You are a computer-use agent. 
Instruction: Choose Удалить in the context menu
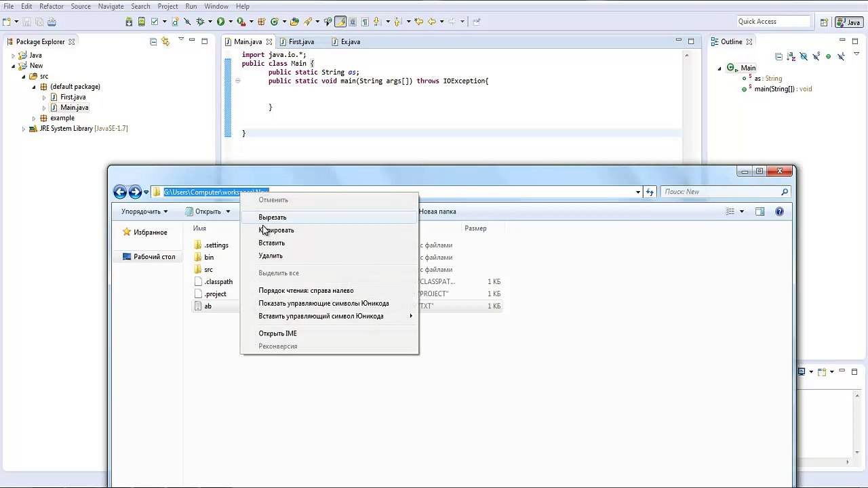(x=330, y=256)
